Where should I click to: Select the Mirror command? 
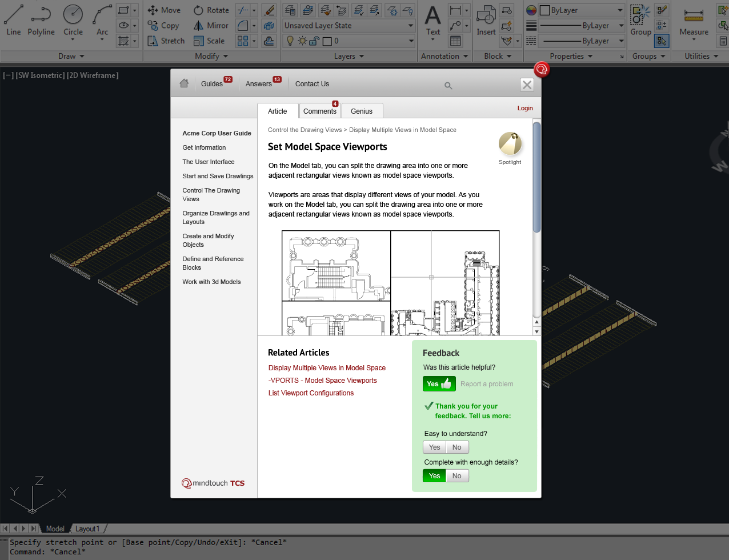point(211,26)
